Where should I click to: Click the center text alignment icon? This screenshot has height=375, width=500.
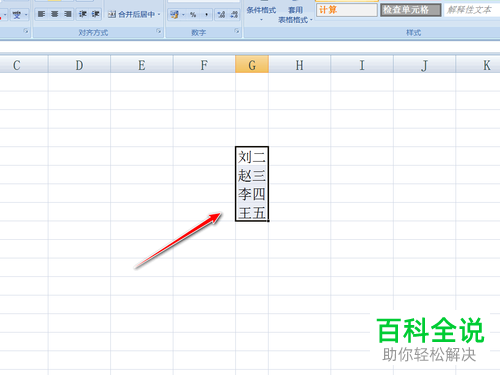click(55, 14)
